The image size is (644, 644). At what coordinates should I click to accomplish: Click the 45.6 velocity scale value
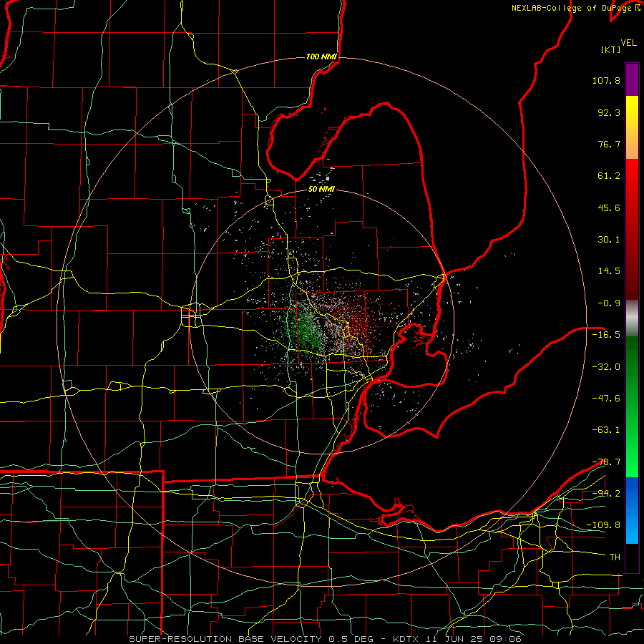[x=609, y=208]
